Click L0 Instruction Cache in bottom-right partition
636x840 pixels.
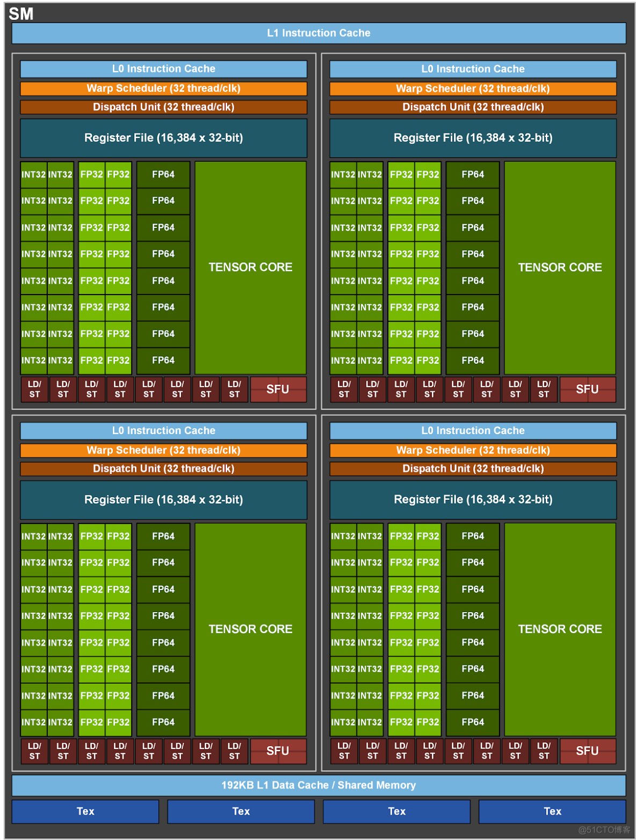pos(473,430)
